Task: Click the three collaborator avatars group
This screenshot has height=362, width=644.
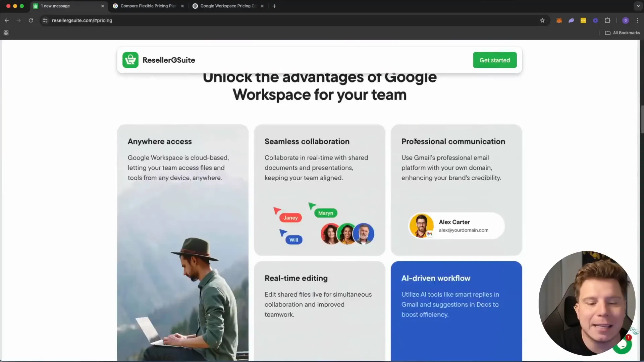Action: click(347, 234)
